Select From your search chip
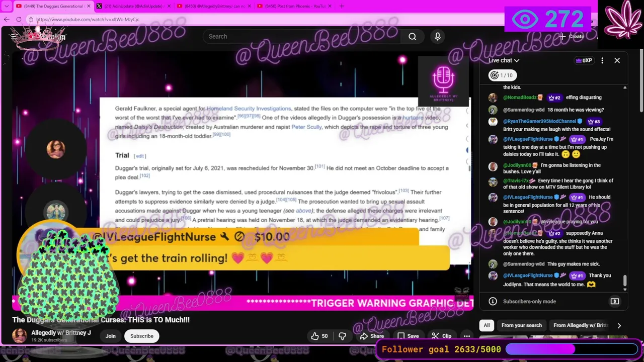 click(521, 325)
